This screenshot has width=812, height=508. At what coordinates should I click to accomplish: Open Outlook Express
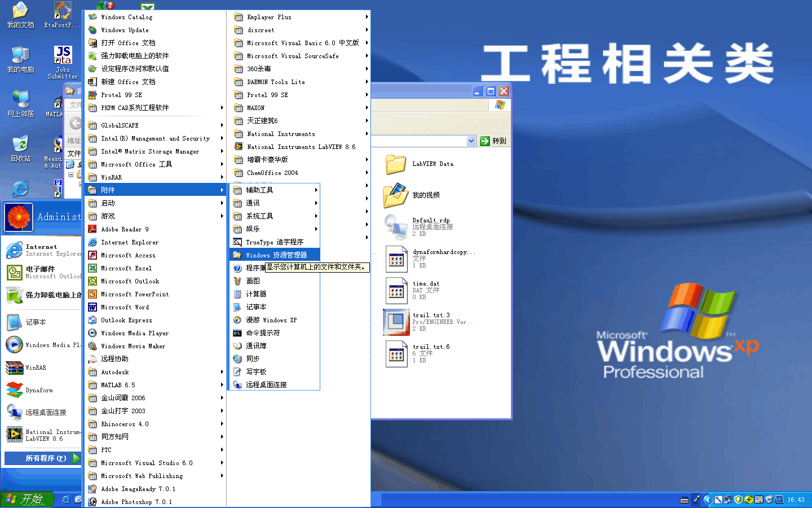pyautogui.click(x=156, y=320)
